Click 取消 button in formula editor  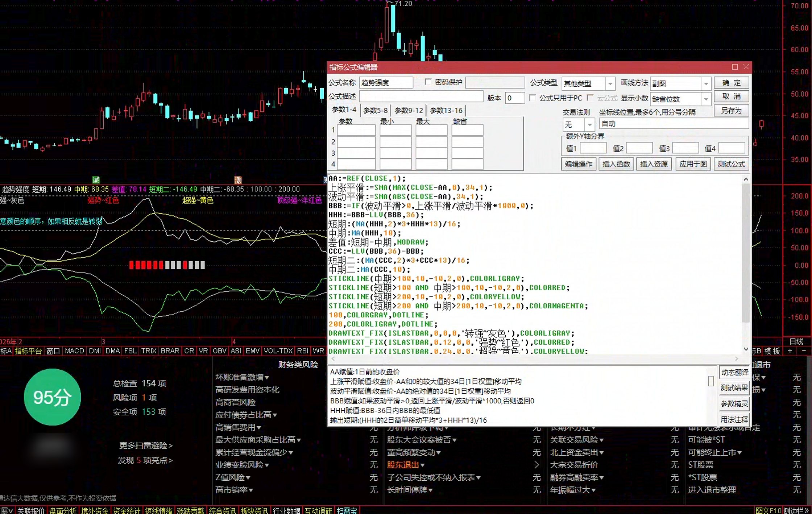[x=731, y=97]
